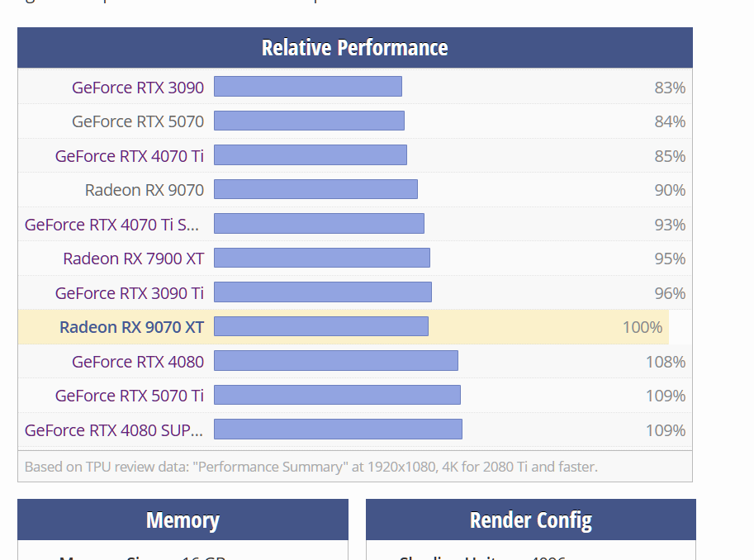Click the 100% value text
This screenshot has width=754, height=560.
643,327
